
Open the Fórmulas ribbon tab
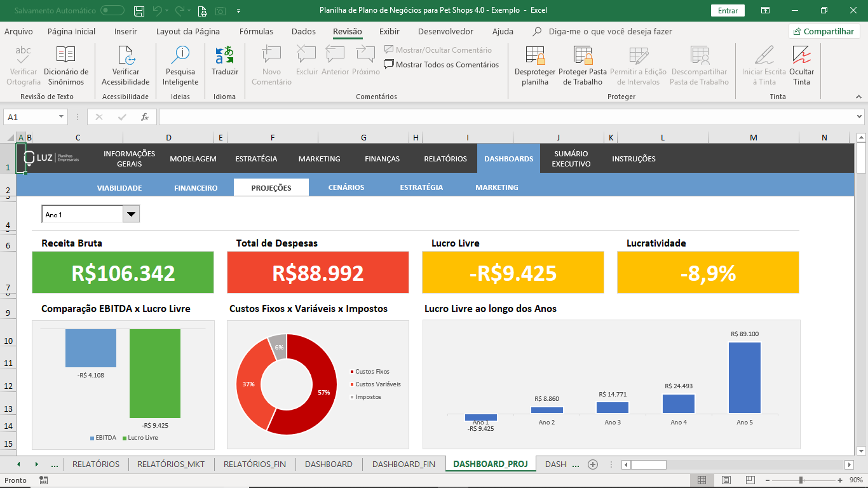[x=256, y=32]
